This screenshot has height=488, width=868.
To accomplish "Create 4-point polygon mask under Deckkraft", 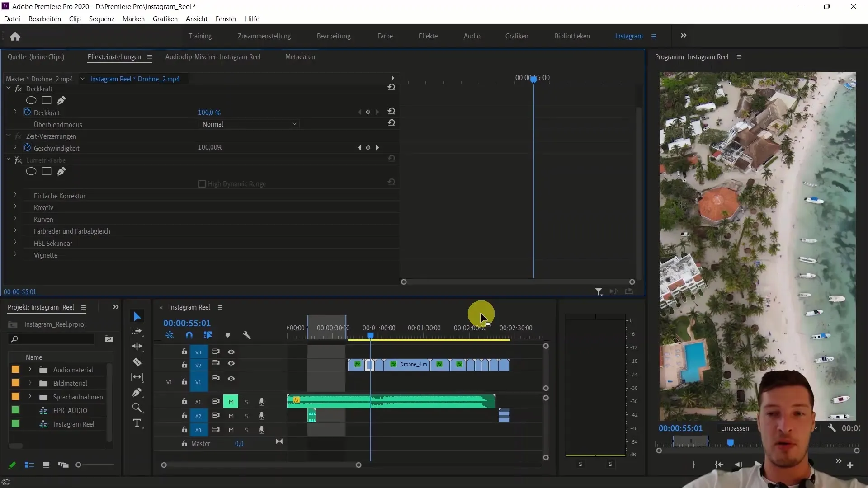I will coord(47,100).
